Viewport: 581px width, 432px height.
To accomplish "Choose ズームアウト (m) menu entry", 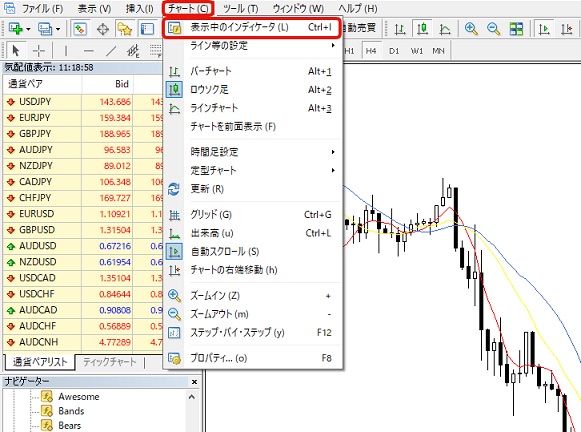I will 252,314.
